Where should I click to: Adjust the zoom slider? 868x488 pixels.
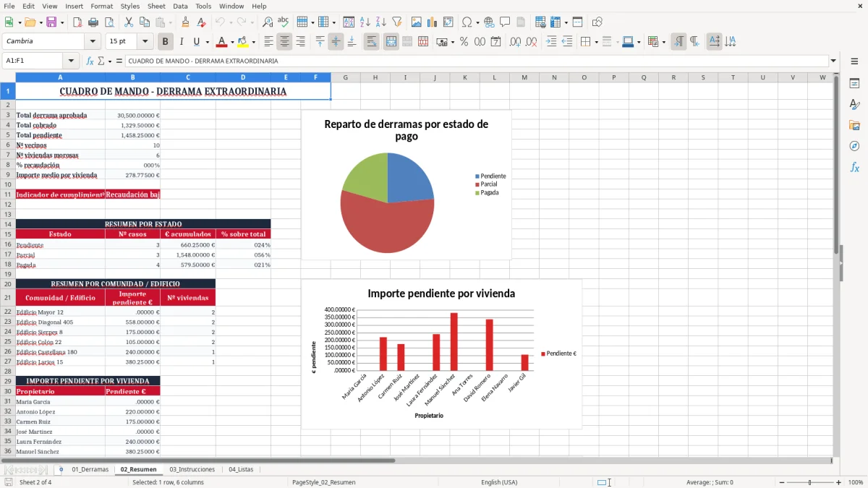click(809, 482)
